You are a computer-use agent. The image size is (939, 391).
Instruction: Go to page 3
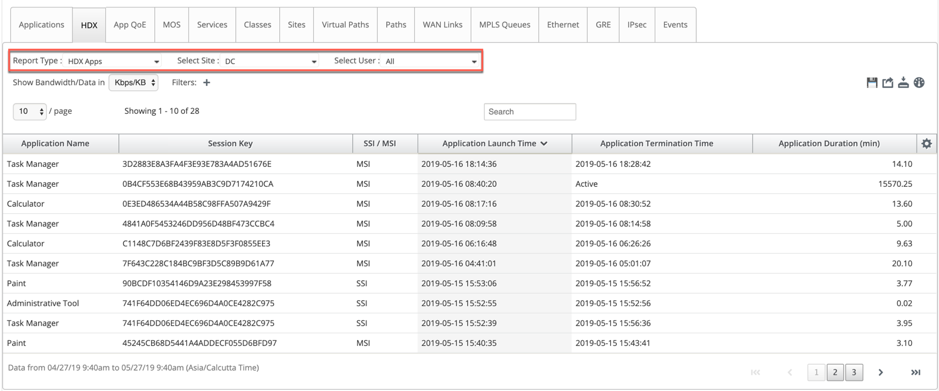pos(854,372)
